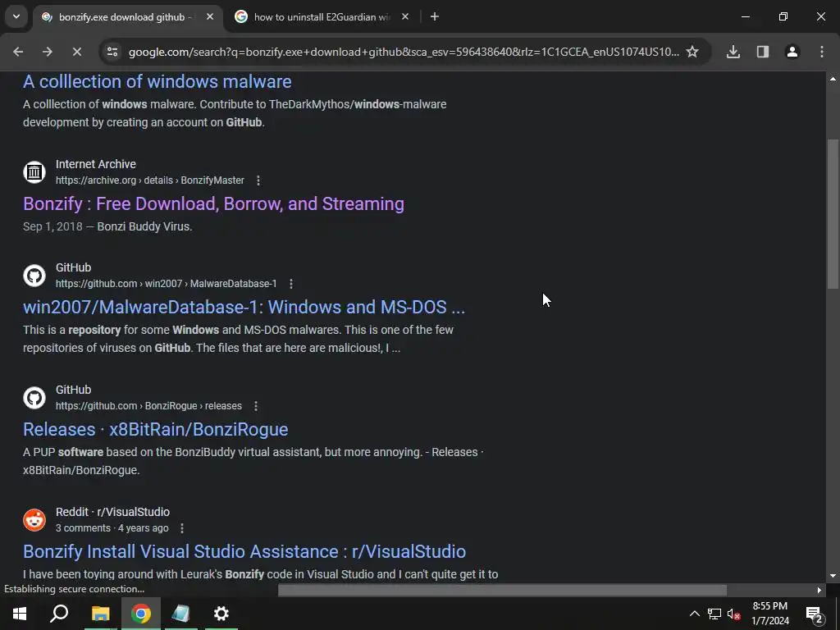Click the horizontal scrollbar right arrow
The image size is (840, 630).
[819, 590]
